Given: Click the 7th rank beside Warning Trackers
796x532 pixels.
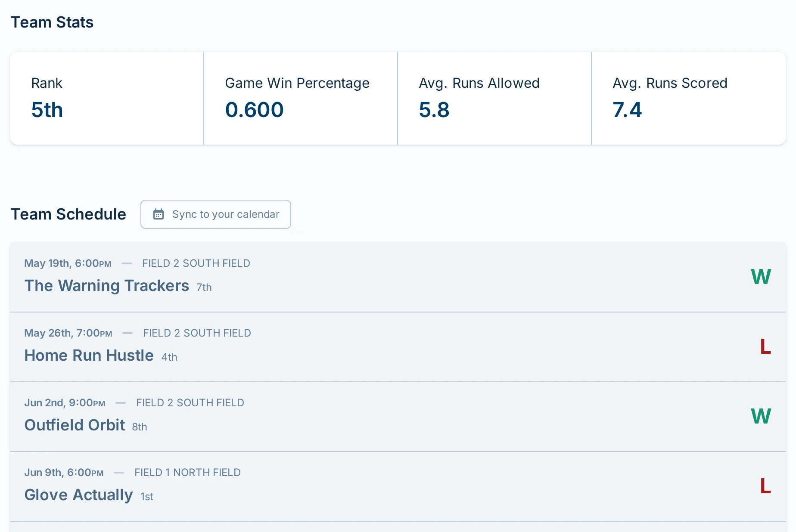Looking at the screenshot, I should [204, 288].
